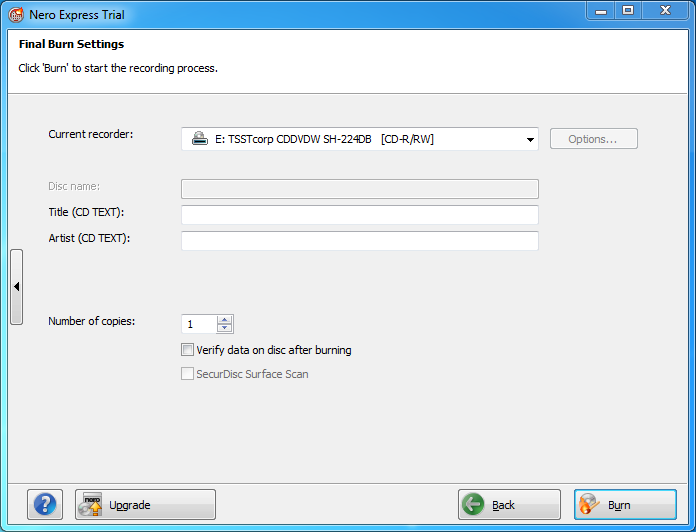Open help with the question mark button
The height and width of the screenshot is (532, 696).
(45, 504)
